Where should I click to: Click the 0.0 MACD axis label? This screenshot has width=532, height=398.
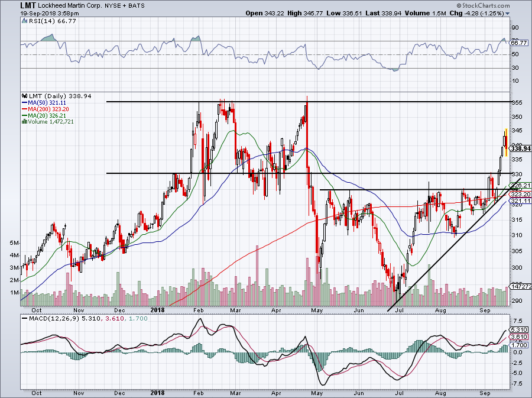tap(517, 352)
